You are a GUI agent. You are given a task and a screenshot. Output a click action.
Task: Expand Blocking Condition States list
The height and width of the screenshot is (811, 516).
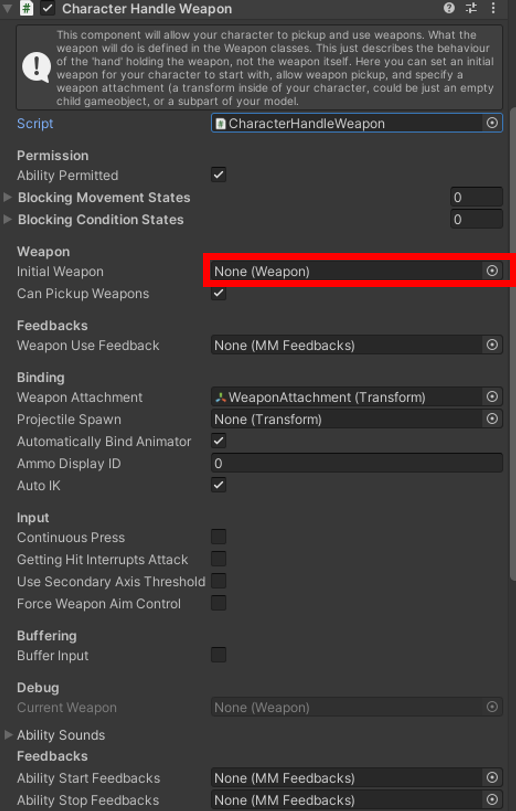coord(7,219)
